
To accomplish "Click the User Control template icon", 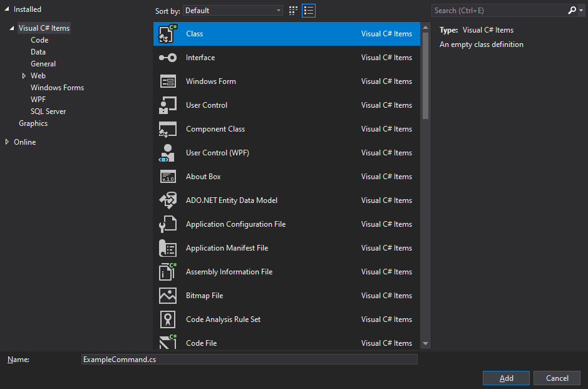I will [x=168, y=105].
